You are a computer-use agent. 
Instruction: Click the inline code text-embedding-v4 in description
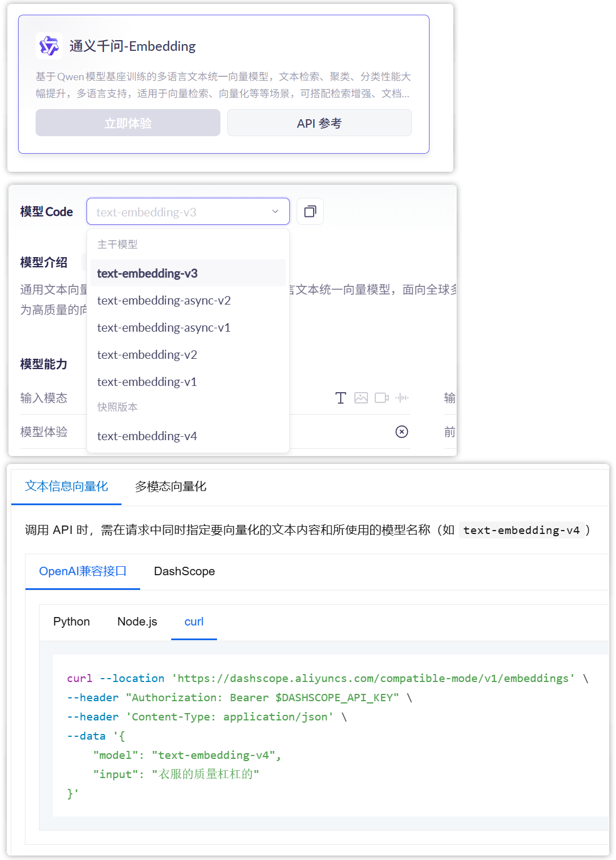pyautogui.click(x=522, y=530)
